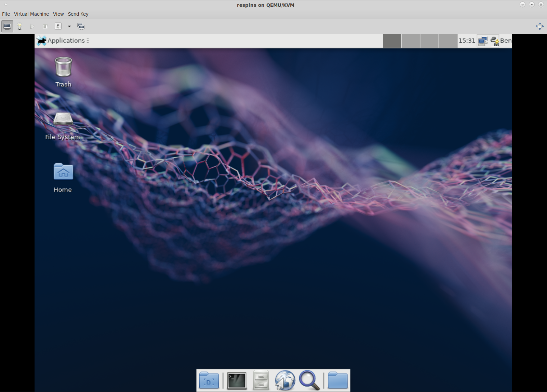The image size is (547, 392).
Task: Click the power manager plug tray icon
Action: pyautogui.click(x=494, y=41)
